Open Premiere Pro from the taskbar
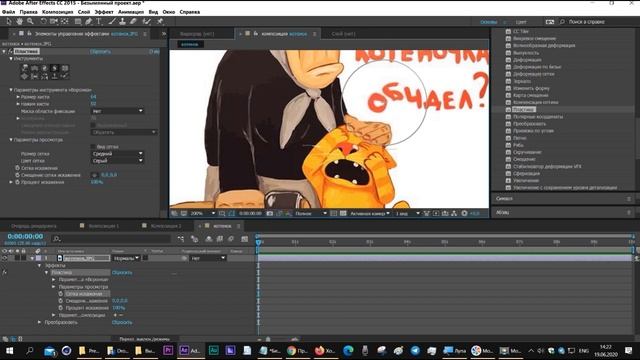Screen dimensions: 640x360 click(168, 350)
